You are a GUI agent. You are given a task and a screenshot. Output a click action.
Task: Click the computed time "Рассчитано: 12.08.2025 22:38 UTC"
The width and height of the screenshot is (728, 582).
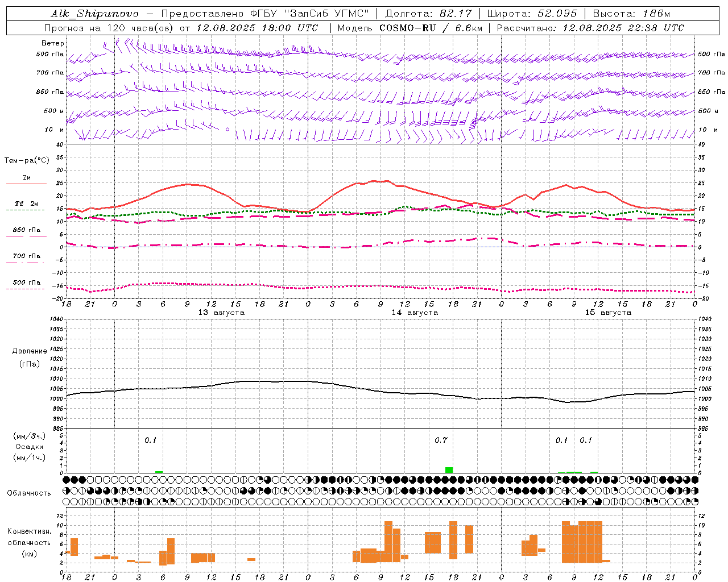point(590,28)
